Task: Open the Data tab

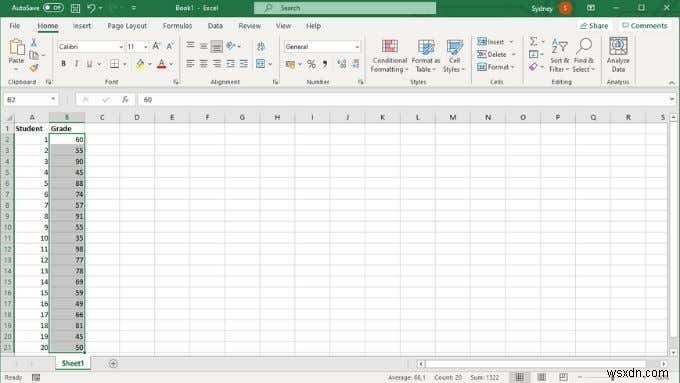Action: (215, 26)
